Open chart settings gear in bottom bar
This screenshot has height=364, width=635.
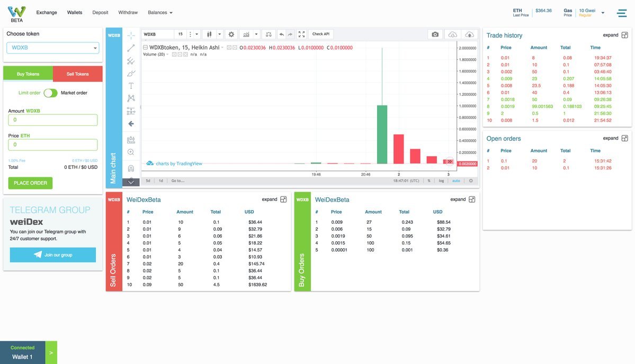coord(471,181)
